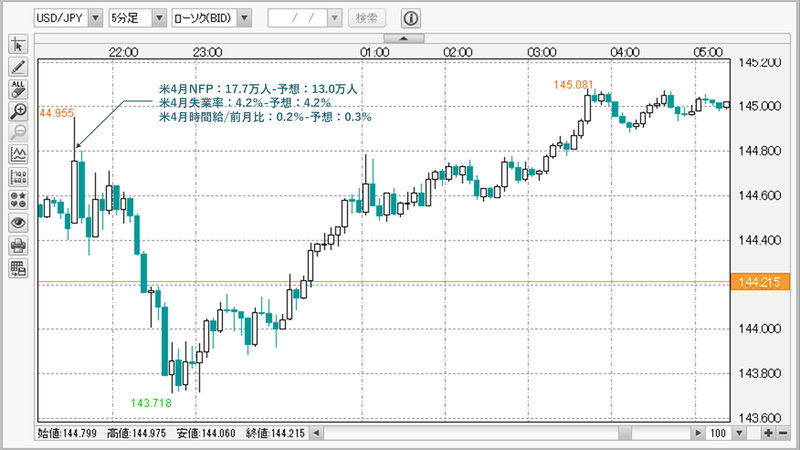
Task: Select the crosshair cursor tool
Action: pos(18,44)
